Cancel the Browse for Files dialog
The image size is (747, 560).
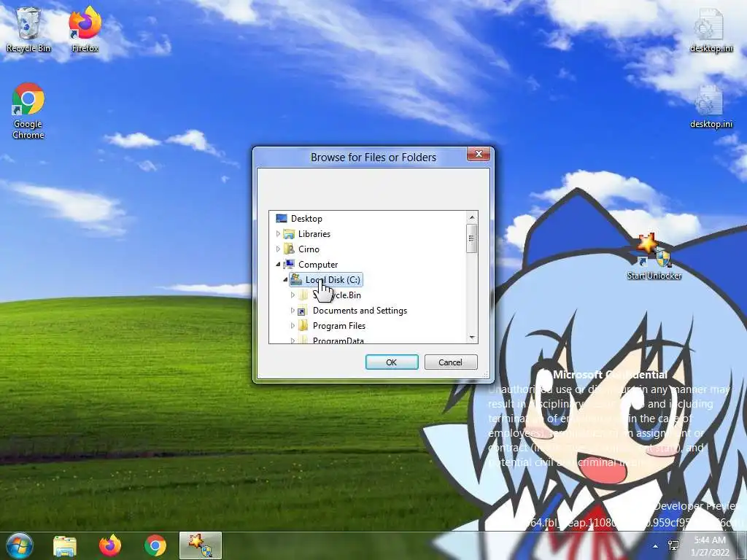pos(450,362)
